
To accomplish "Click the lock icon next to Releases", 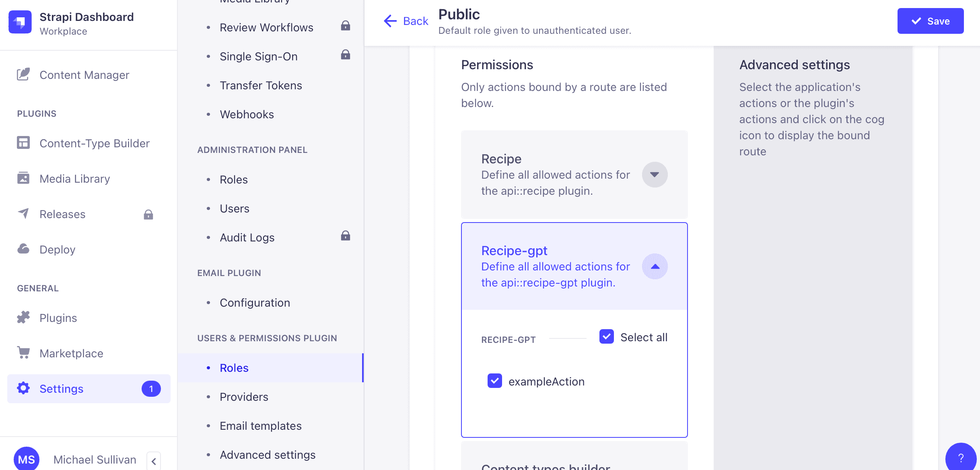I will coord(148,214).
